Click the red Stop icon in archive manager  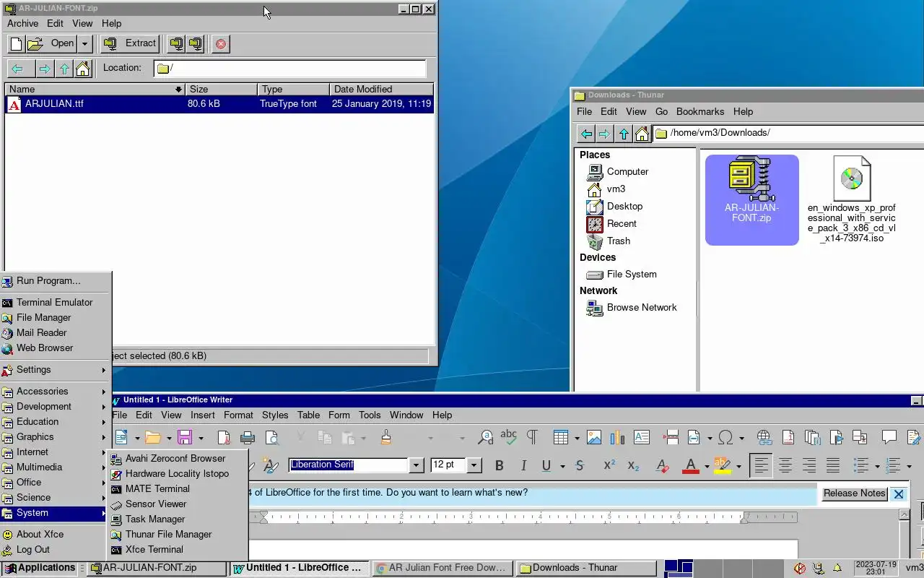coord(221,43)
